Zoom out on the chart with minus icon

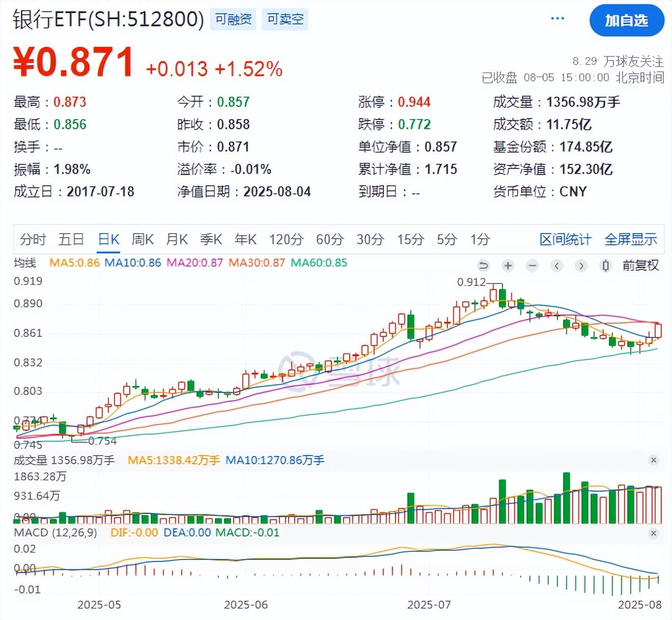(532, 266)
